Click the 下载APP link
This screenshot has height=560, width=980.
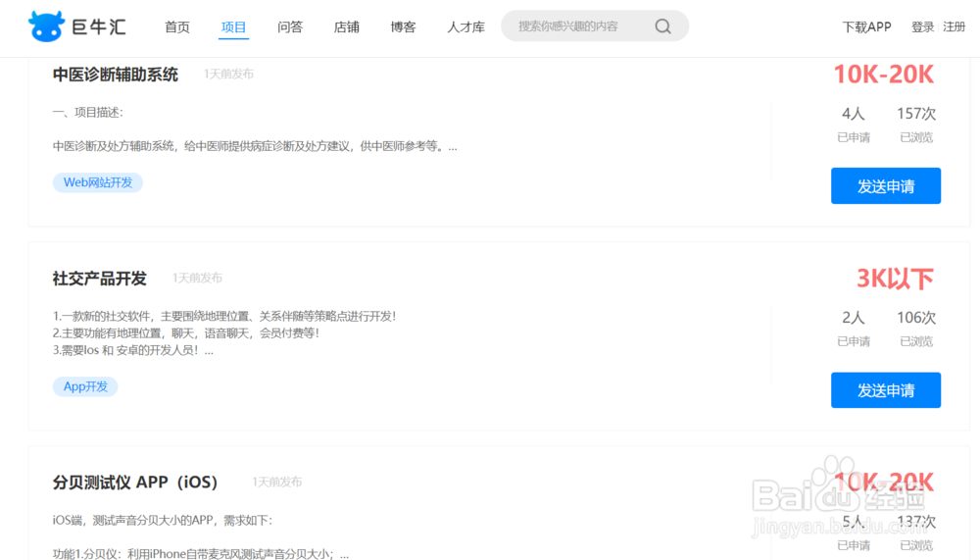tap(866, 26)
